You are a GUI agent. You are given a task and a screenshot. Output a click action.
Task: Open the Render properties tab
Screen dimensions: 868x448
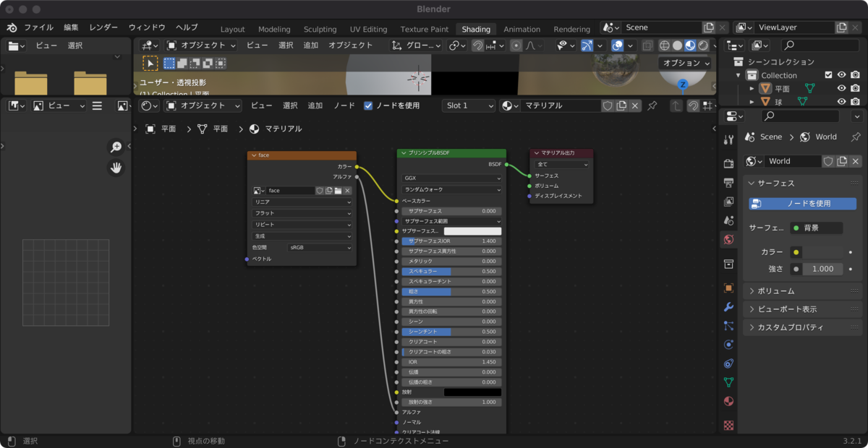[728, 163]
